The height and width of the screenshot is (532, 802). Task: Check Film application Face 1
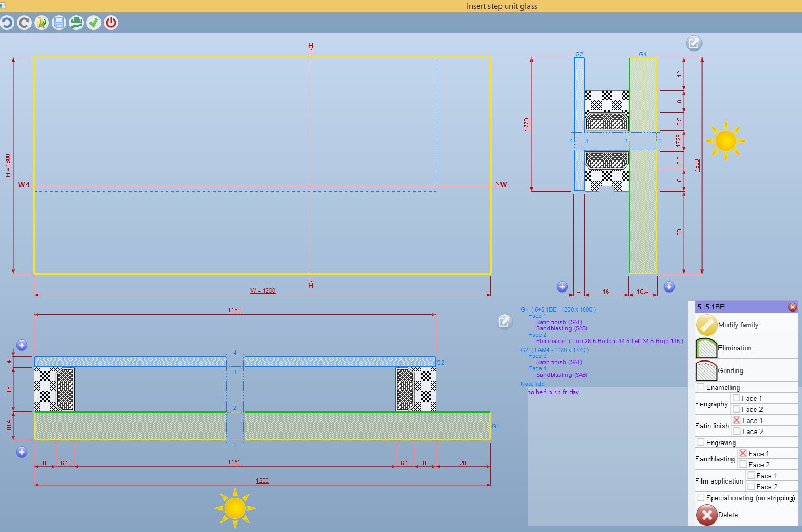click(751, 475)
